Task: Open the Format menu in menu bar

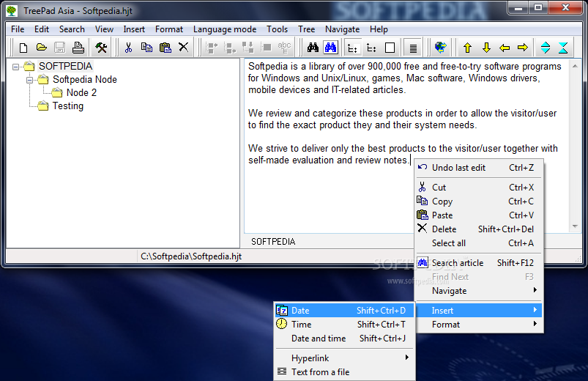Action: (169, 29)
